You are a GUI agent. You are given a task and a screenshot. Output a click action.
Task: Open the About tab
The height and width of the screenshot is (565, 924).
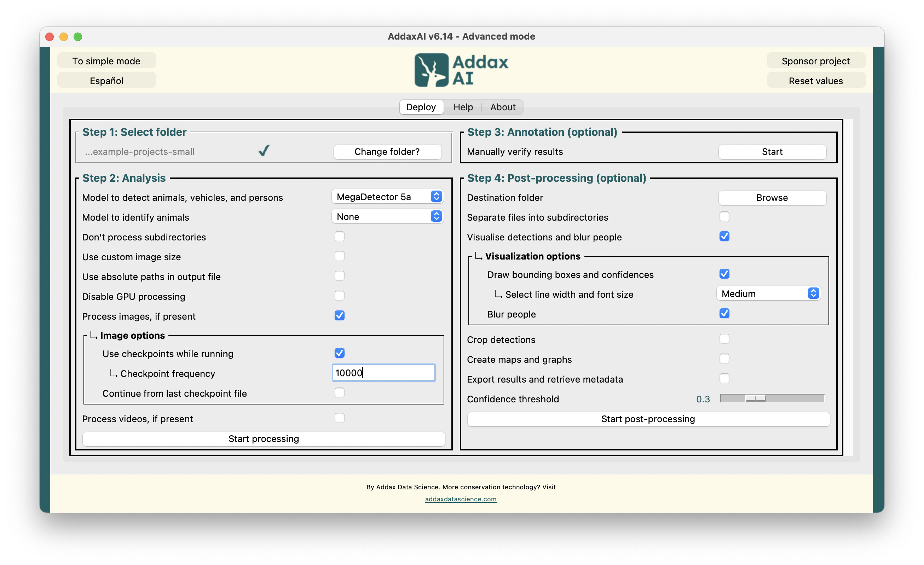pos(503,107)
